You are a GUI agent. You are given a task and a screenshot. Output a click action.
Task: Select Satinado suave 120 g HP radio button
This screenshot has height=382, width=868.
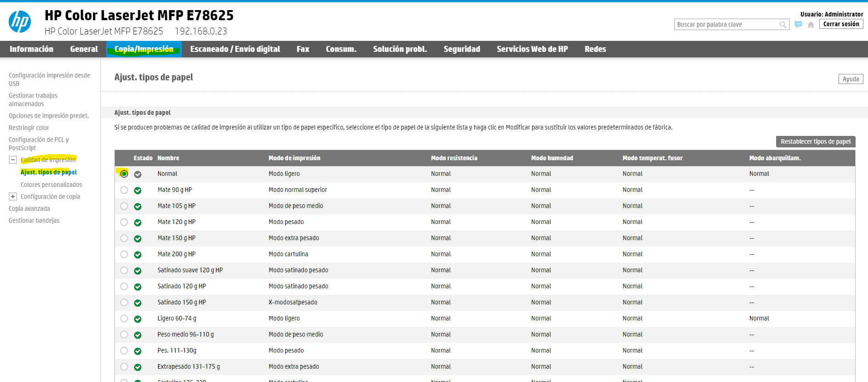[x=124, y=270]
